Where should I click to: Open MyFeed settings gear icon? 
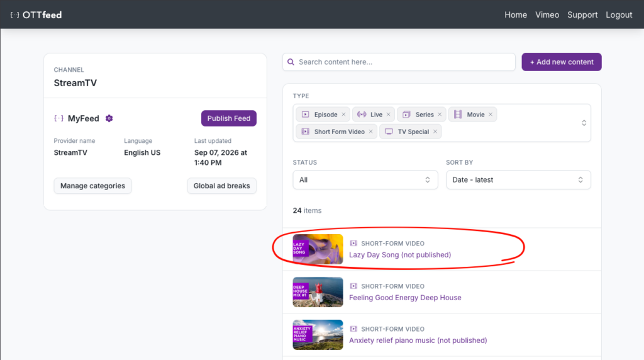point(109,118)
